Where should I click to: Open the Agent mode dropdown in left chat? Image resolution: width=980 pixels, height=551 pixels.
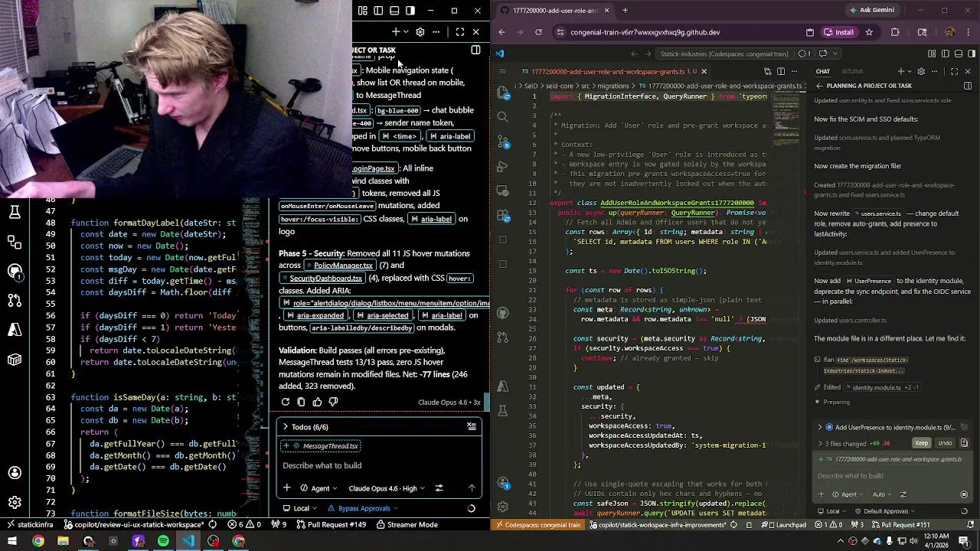320,488
